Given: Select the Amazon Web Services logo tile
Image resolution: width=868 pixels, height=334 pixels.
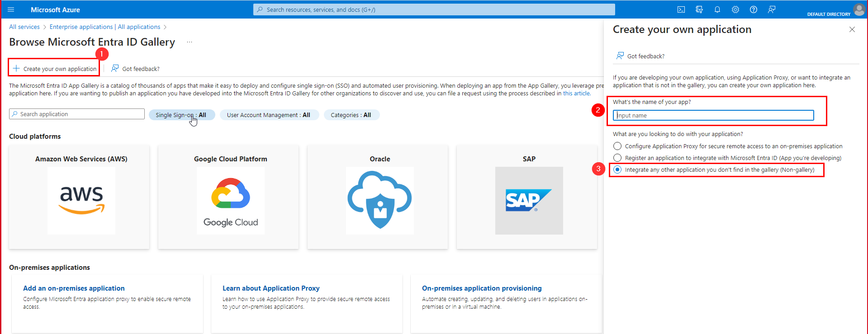Looking at the screenshot, I should tap(81, 201).
